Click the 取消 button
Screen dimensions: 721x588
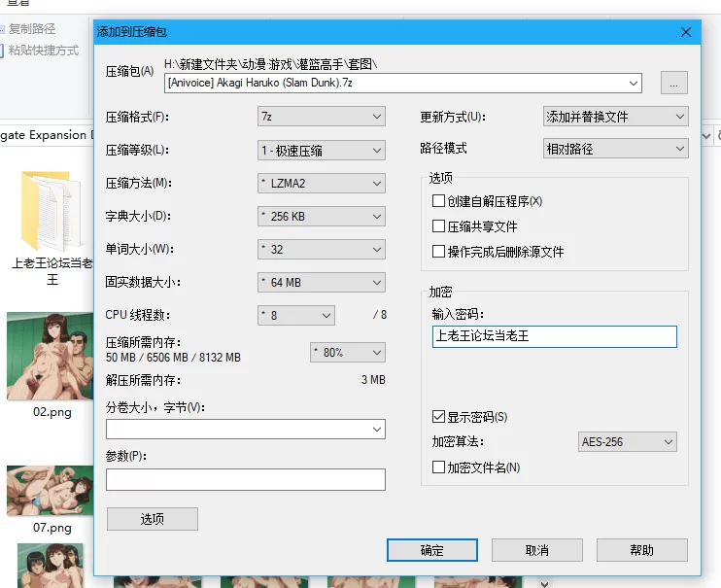[x=537, y=550]
